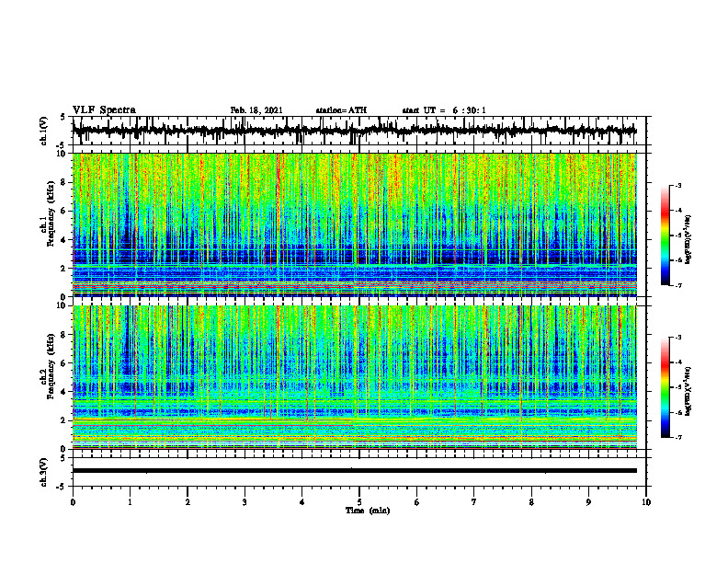Click the "5" time axis tick label
The height and width of the screenshot is (563, 728).
coord(359,502)
